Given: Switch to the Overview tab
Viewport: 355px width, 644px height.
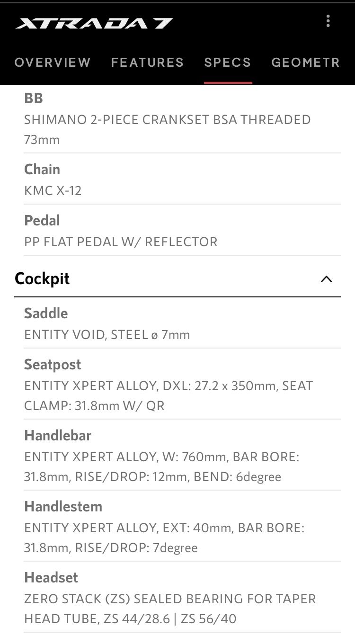Looking at the screenshot, I should point(52,62).
